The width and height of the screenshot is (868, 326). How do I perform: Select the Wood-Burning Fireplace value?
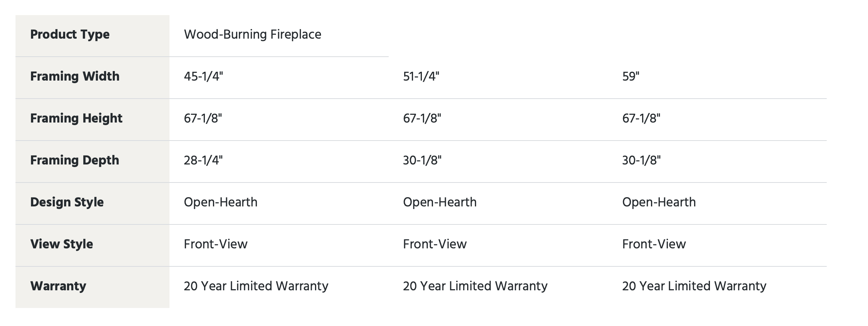tap(252, 35)
